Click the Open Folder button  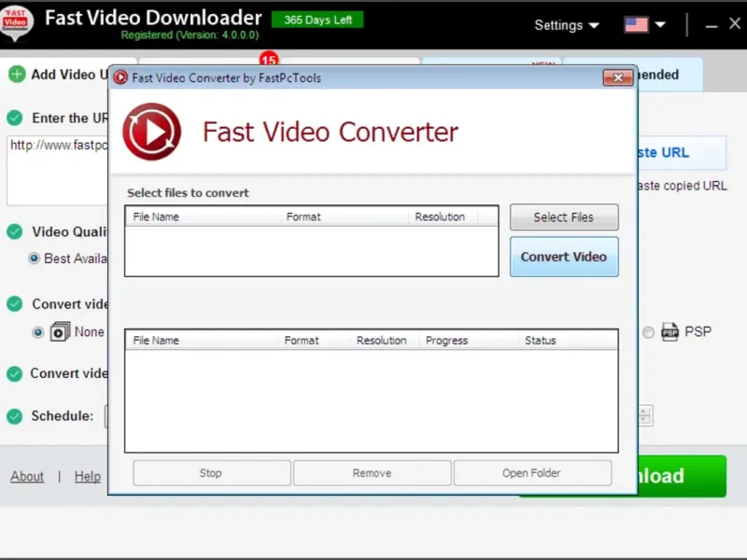[x=532, y=473]
